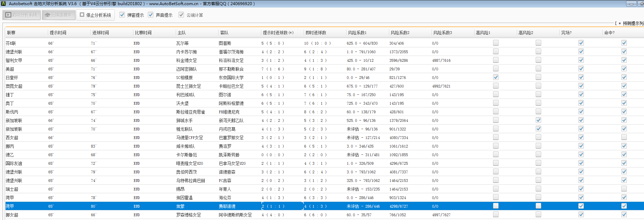
Task: Click the 风险系数1 column header
Action: coord(357,33)
